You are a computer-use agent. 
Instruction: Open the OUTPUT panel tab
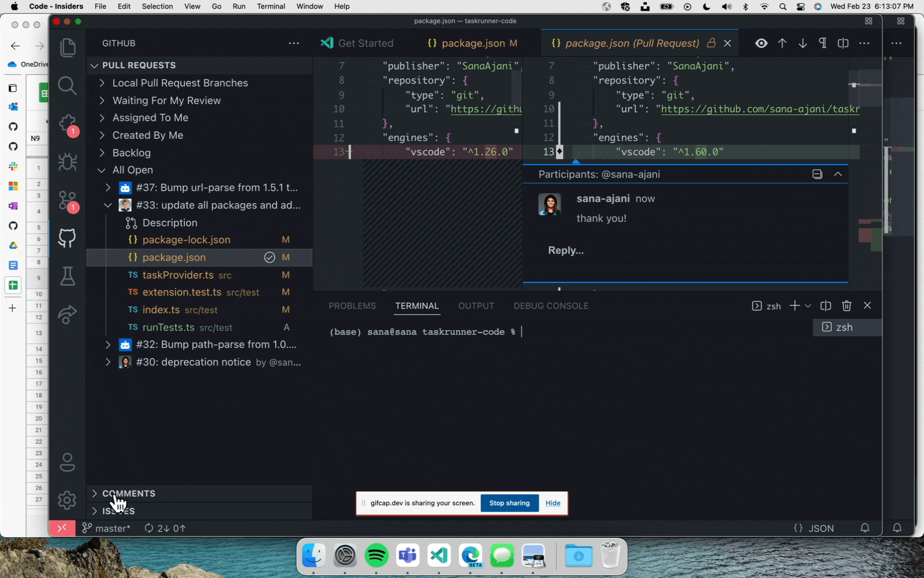point(476,306)
